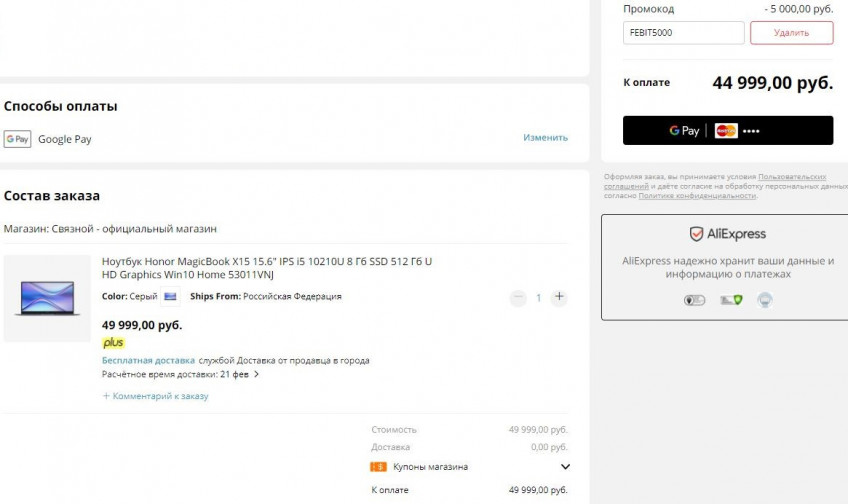Open the Бесплатная доставка link

coord(148,360)
